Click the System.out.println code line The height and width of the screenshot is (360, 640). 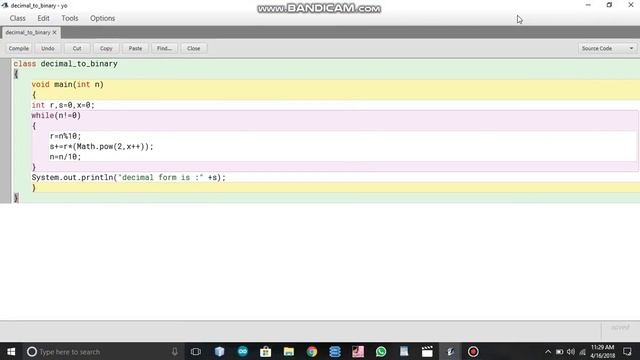click(129, 178)
